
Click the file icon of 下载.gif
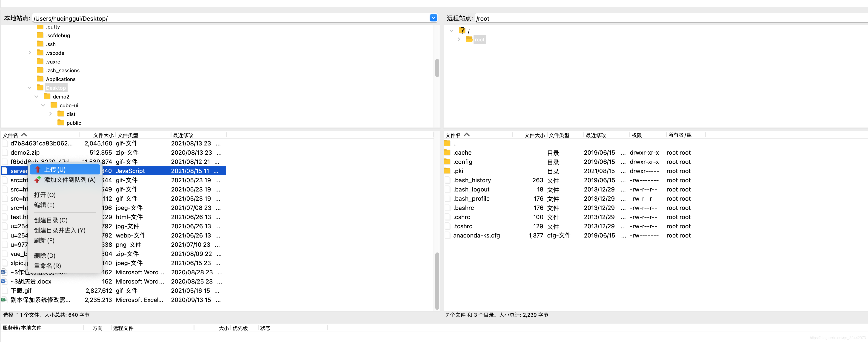tap(5, 290)
